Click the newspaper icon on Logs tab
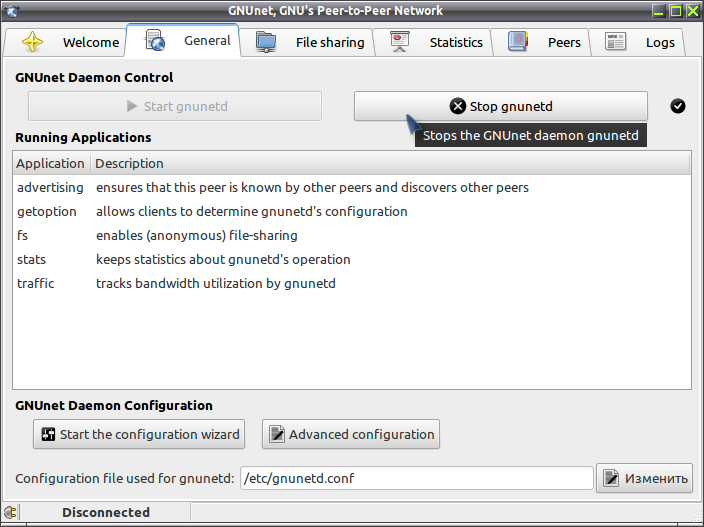 pos(616,42)
